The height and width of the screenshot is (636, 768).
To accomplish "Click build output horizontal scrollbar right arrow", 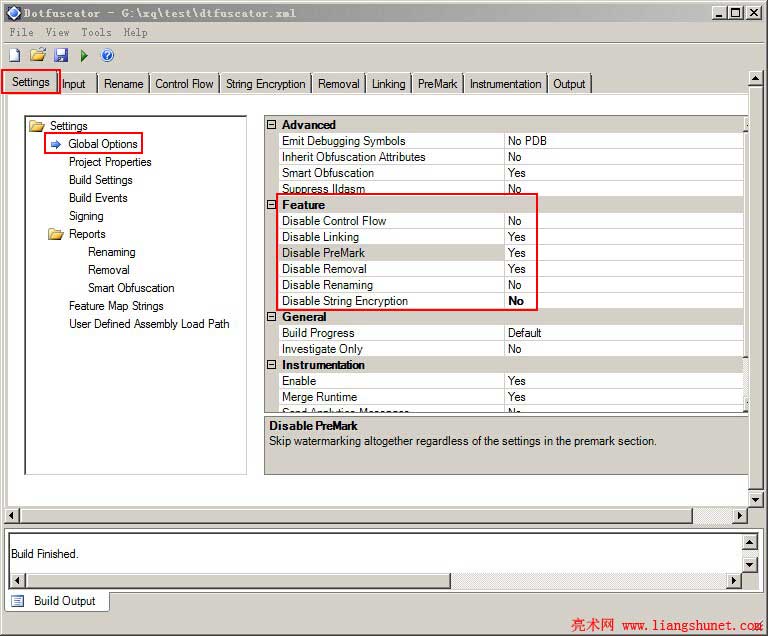I will [733, 581].
